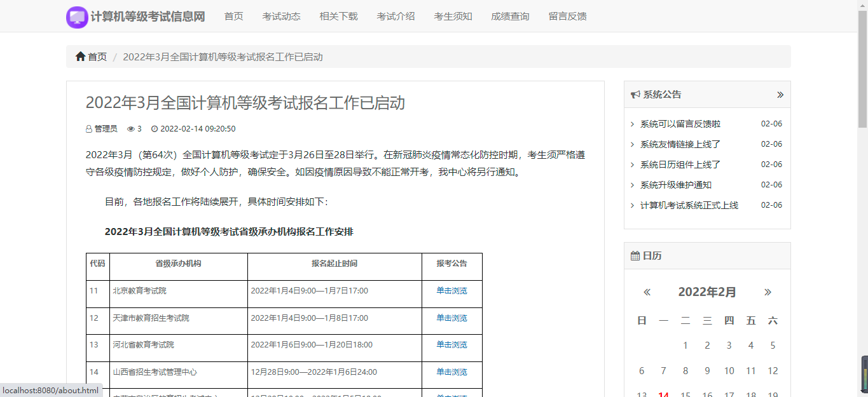The image size is (868, 397).
Task: Open more announcements with the double-chevron
Action: pos(780,95)
